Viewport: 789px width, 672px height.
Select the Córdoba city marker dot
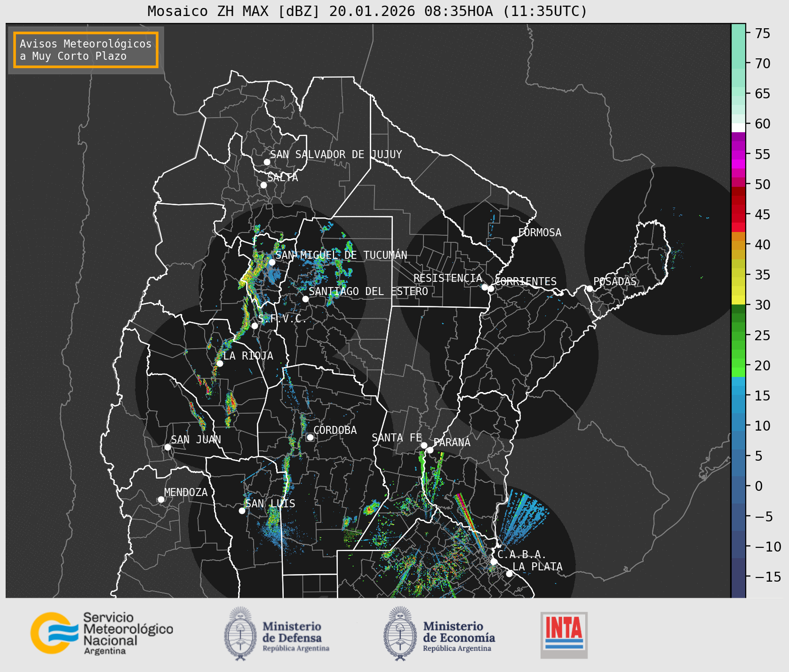(x=310, y=437)
